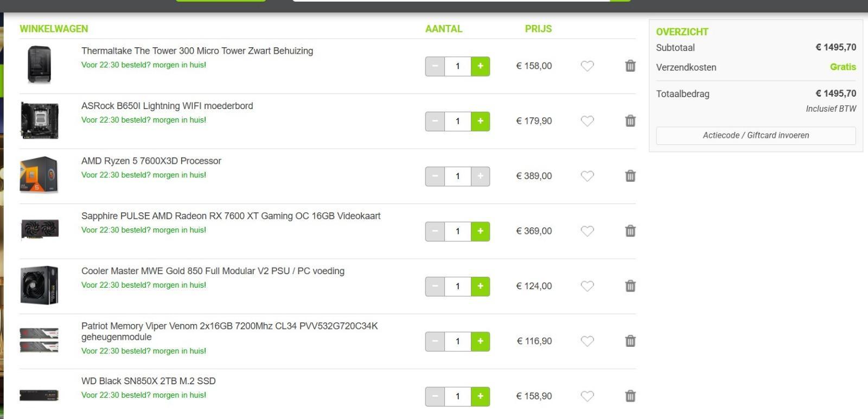Click heart icon for AMD Ryzen 5 7600X3D
Screen dimensions: 868x419
pyautogui.click(x=588, y=176)
